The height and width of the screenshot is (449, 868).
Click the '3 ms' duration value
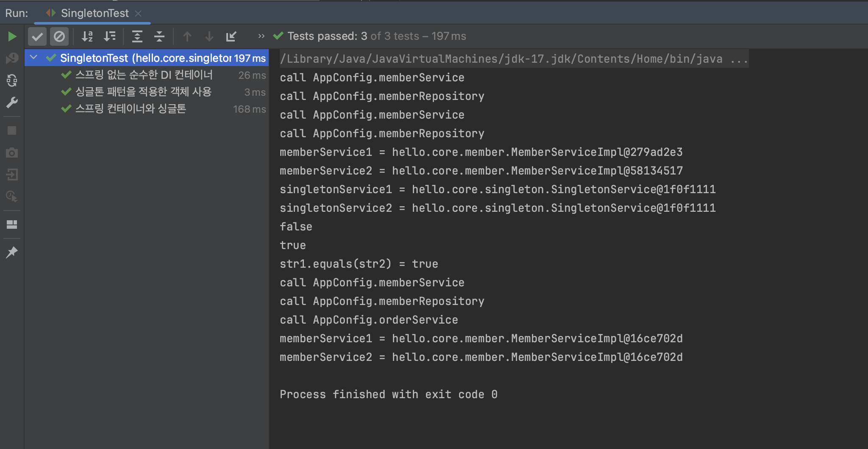(x=255, y=92)
